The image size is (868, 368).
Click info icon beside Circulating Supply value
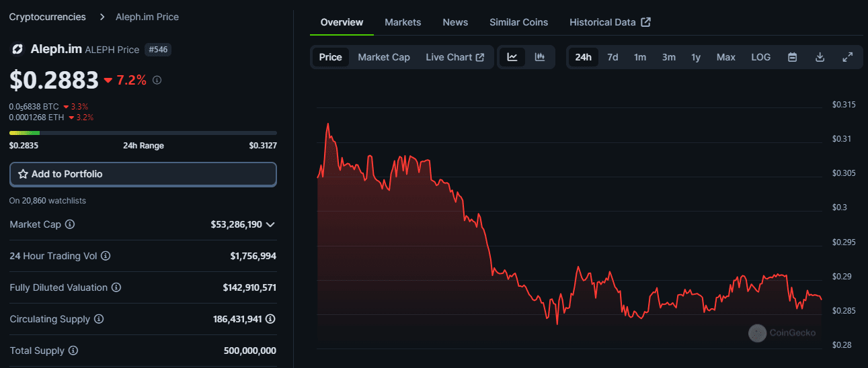coord(270,319)
